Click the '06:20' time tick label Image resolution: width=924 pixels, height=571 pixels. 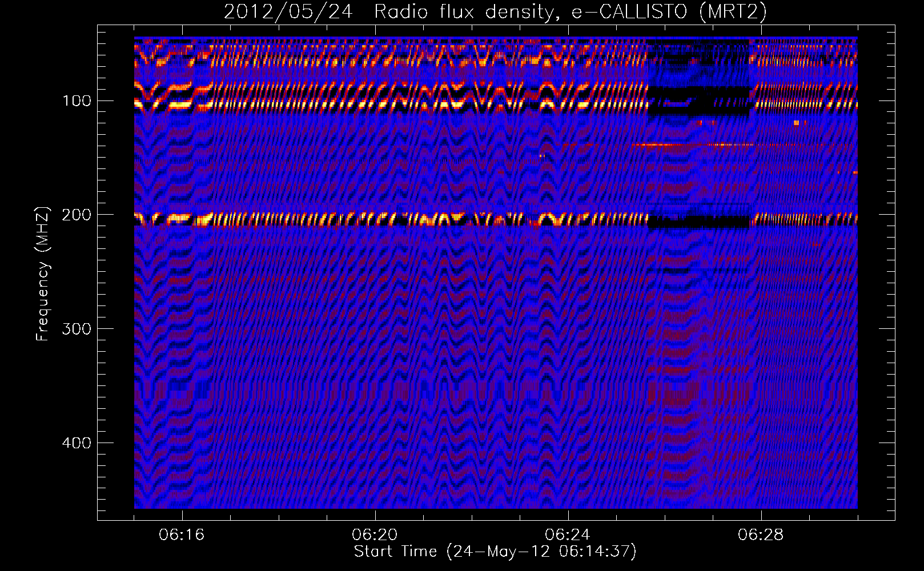tap(375, 535)
